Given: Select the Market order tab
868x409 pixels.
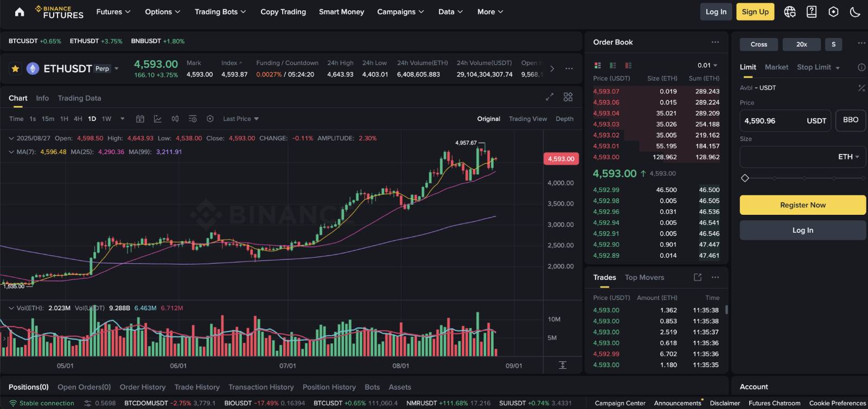Looking at the screenshot, I should pyautogui.click(x=776, y=67).
